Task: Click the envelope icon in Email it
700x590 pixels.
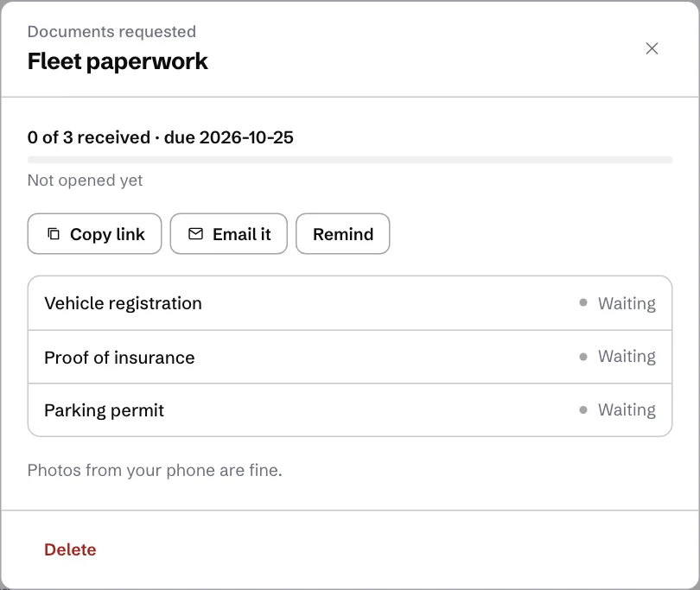Action: click(195, 234)
